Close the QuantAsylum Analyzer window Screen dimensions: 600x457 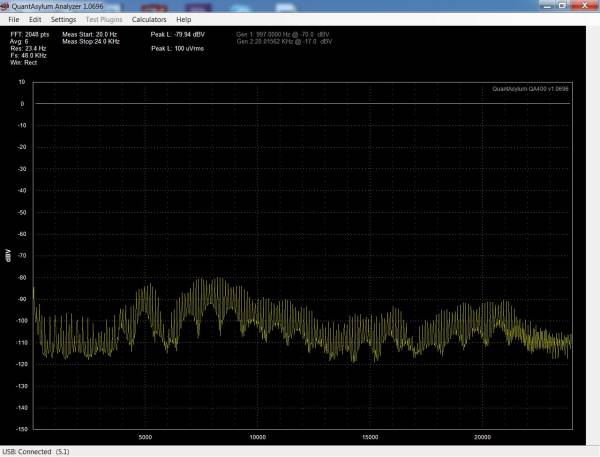[x=585, y=5]
